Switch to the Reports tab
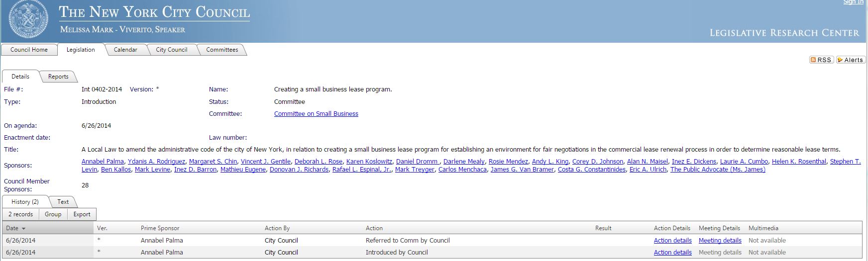868x261 pixels. click(x=58, y=77)
